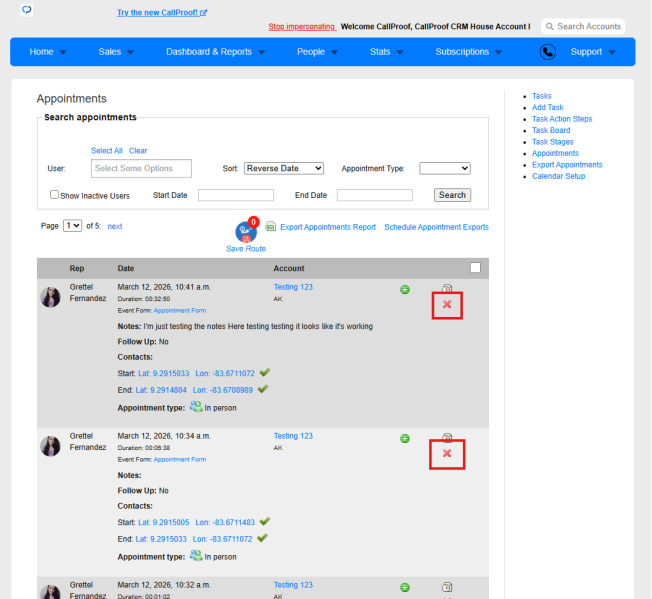This screenshot has width=652, height=599.
Task: Click Grettel Fernandez avatar on 10:34 row
Action: coord(50,446)
